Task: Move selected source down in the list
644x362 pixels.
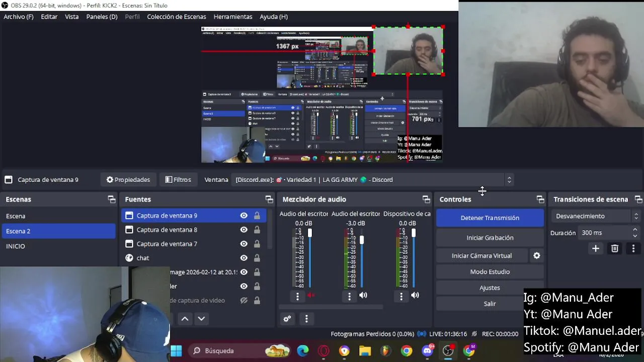Action: [201, 319]
